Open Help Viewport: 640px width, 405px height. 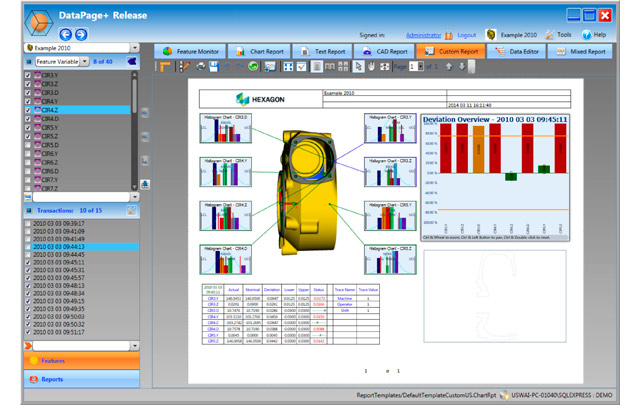(594, 35)
